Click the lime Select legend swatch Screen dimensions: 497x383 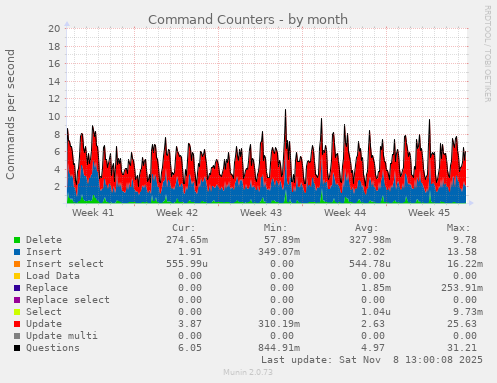tap(17, 312)
